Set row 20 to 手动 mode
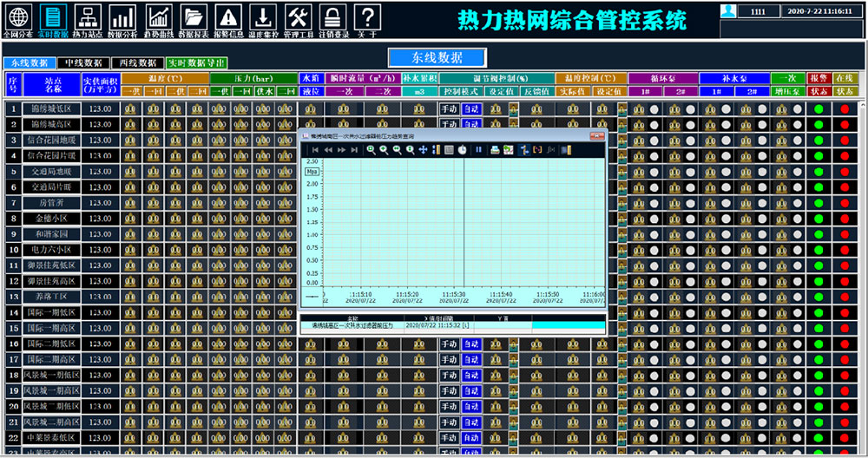Screen dimensions: 868x458 [x=449, y=407]
